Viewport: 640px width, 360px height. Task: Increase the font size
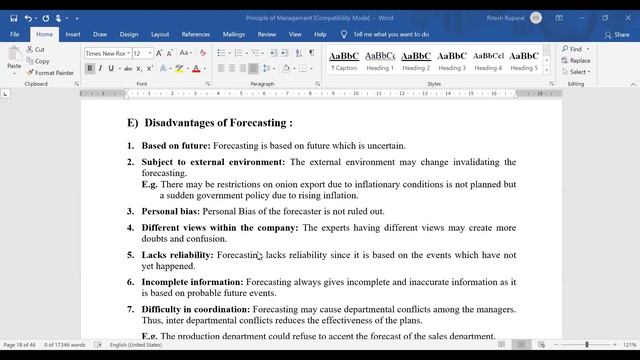pyautogui.click(x=159, y=53)
